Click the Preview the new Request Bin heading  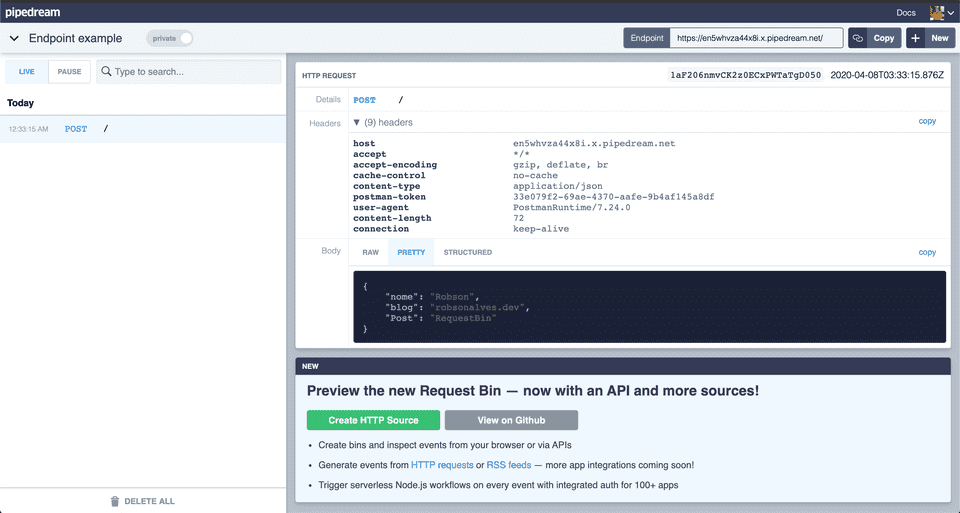[x=533, y=391]
